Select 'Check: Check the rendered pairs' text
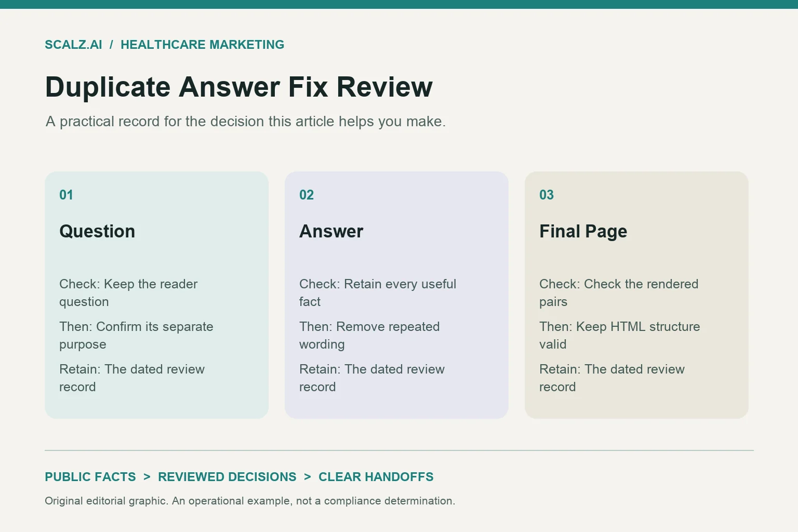Viewport: 798px width, 532px height. point(619,292)
